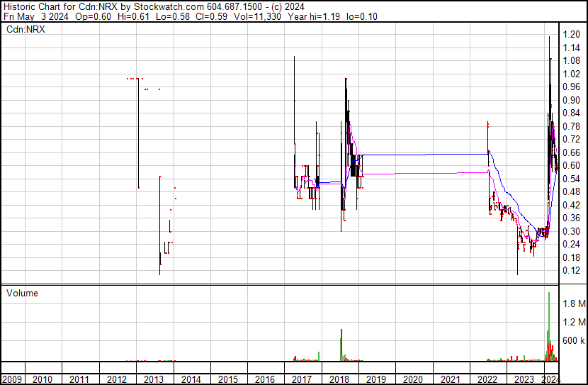Click the 2016 year label on time axis
Image resolution: width=588 pixels, height=385 pixels.
[x=265, y=379]
